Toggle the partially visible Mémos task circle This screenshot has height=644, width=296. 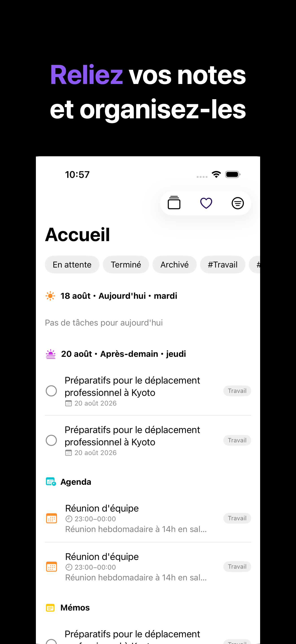51,642
